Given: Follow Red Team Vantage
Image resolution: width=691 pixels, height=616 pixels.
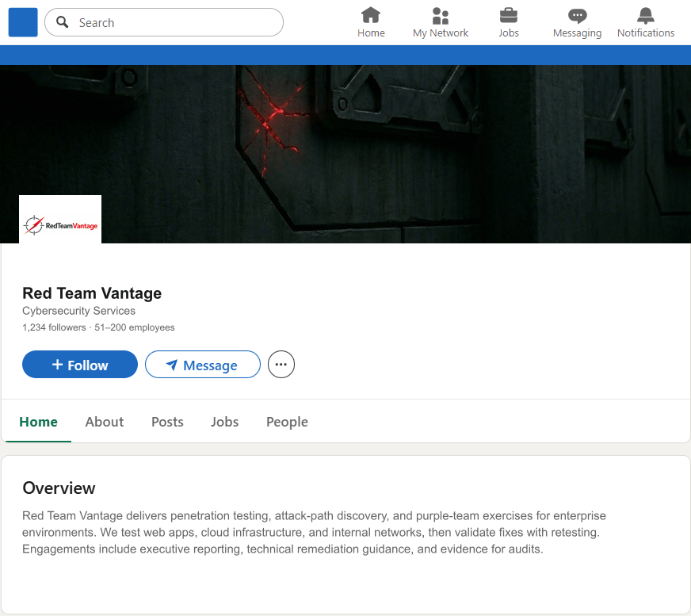Looking at the screenshot, I should [80, 364].
